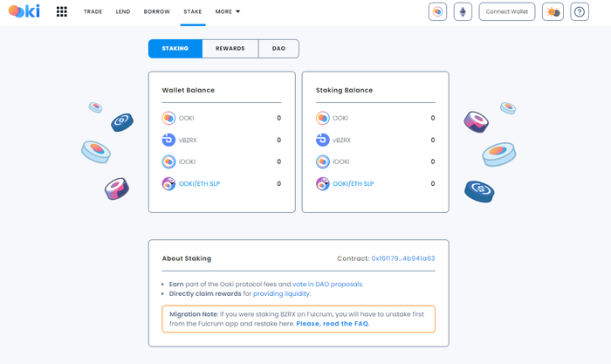611x364 pixels.
Task: Open contract address 0x16f179...4b941a63 link
Action: pyautogui.click(x=403, y=258)
